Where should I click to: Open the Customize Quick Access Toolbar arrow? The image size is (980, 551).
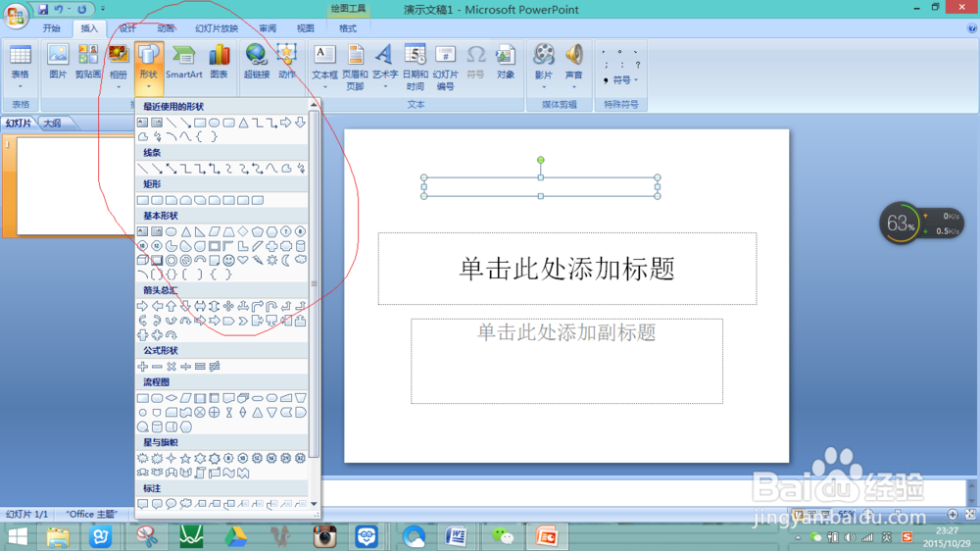(103, 10)
